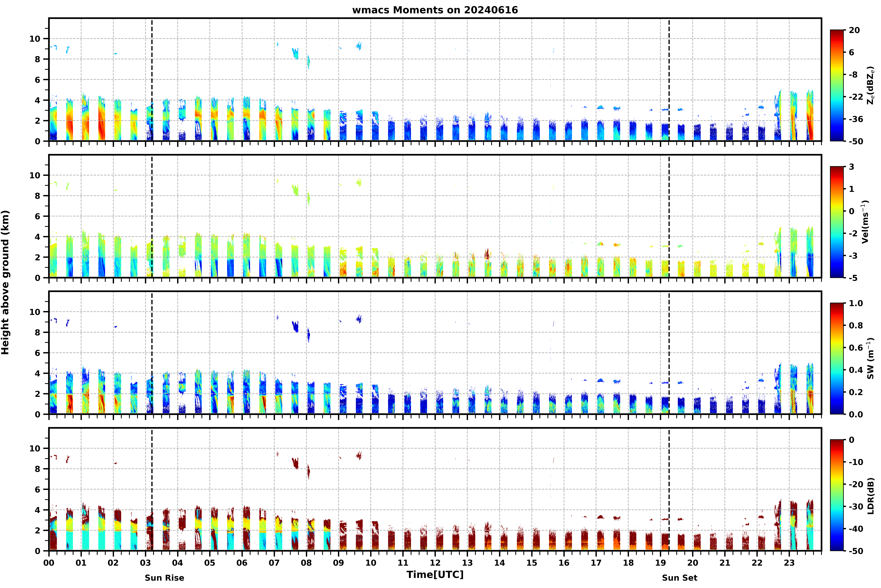Click the 23 hour tick label
Viewport: 881px width, 588px height.
pyautogui.click(x=789, y=563)
